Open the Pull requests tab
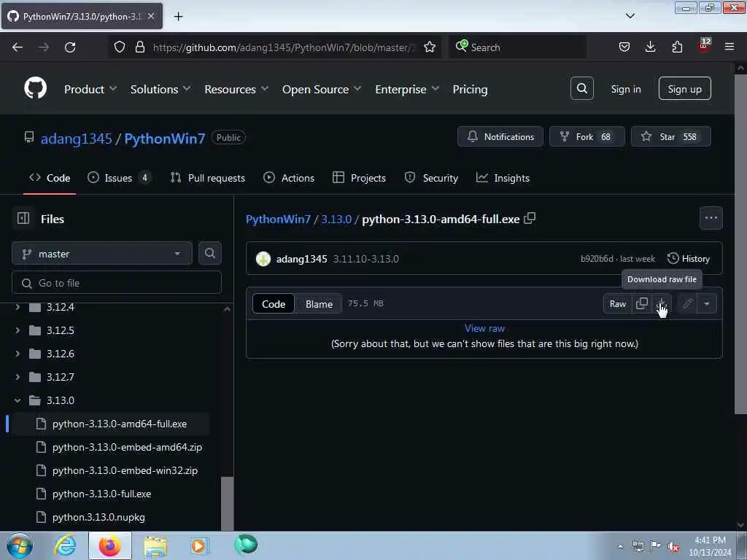 click(208, 178)
